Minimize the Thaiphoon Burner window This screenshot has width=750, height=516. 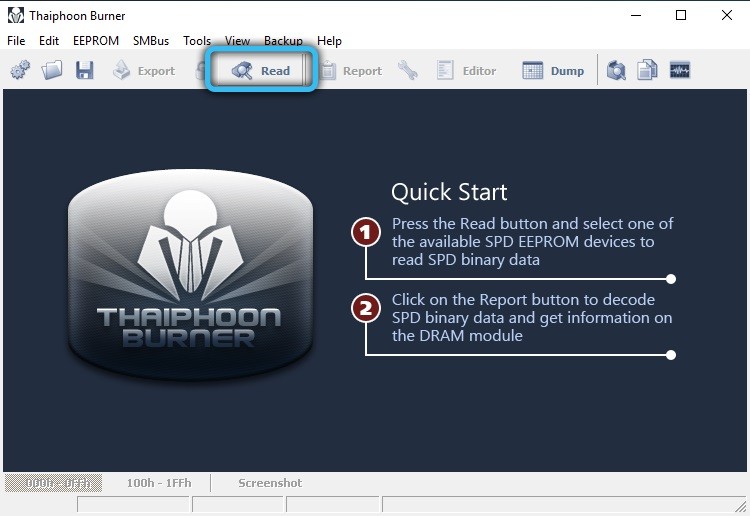pos(636,15)
